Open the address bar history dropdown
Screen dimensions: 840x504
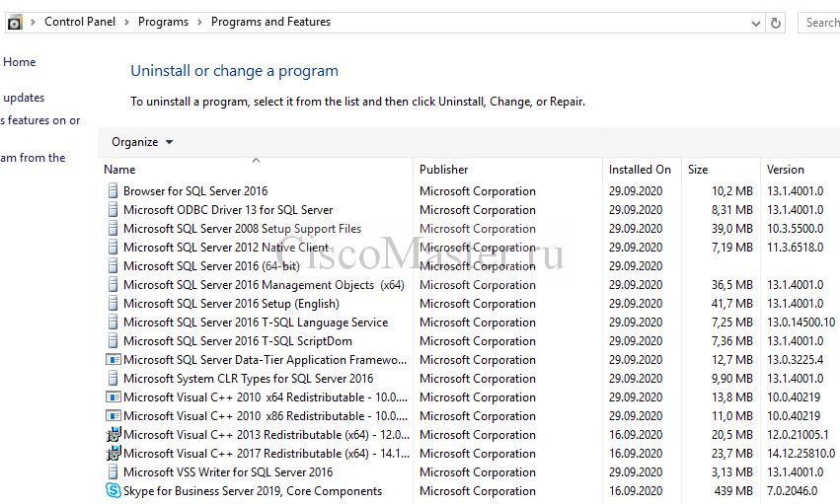755,24
